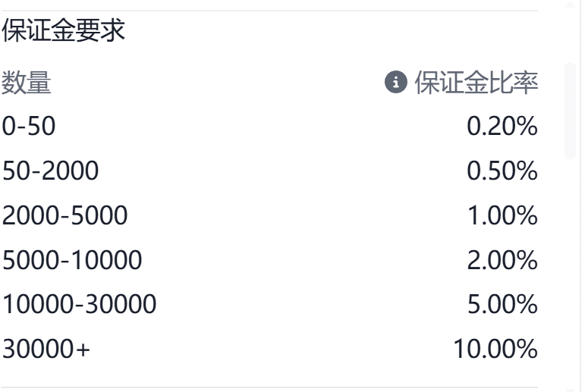Click the 保证金比率 column header
This screenshot has height=392, width=588.
click(476, 82)
